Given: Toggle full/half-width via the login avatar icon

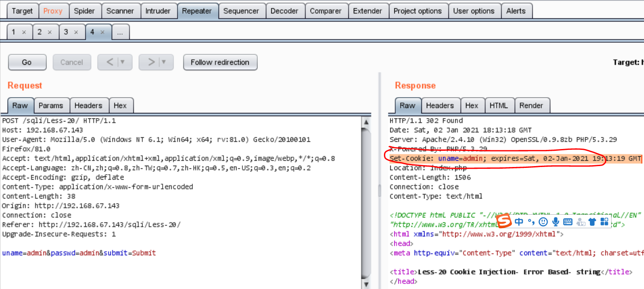Looking at the screenshot, I should click(580, 221).
